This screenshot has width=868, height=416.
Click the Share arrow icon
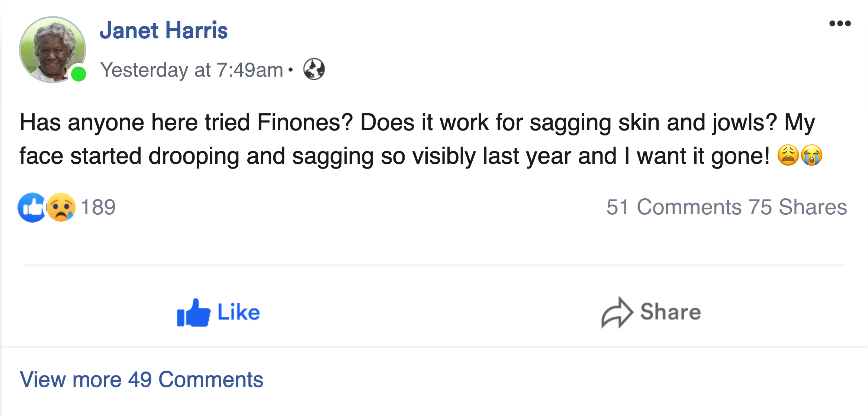(x=617, y=313)
